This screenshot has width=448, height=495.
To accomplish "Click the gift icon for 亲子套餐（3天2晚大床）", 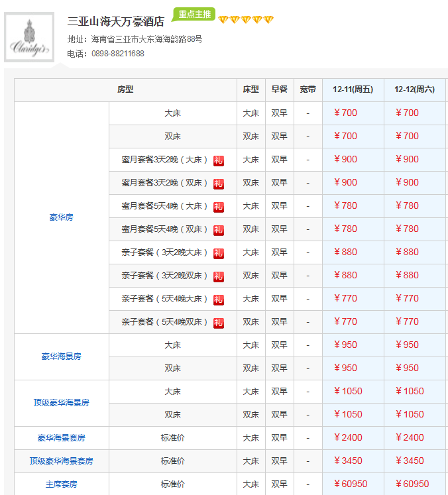I will click(x=219, y=253).
